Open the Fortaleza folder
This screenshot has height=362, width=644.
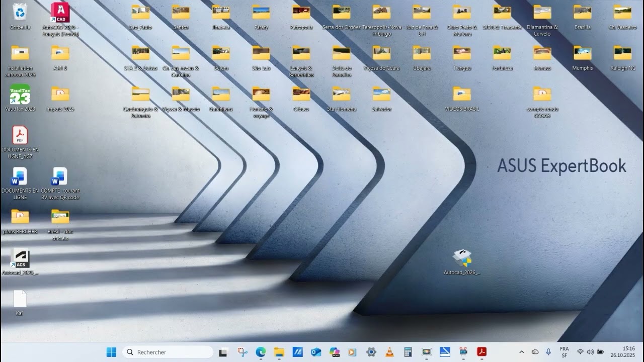(x=502, y=57)
